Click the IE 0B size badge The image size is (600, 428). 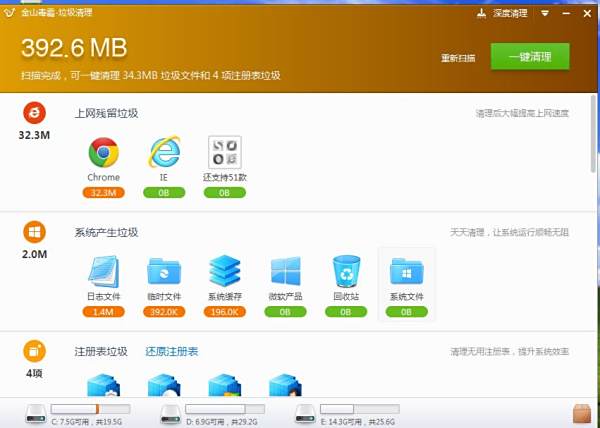[164, 192]
